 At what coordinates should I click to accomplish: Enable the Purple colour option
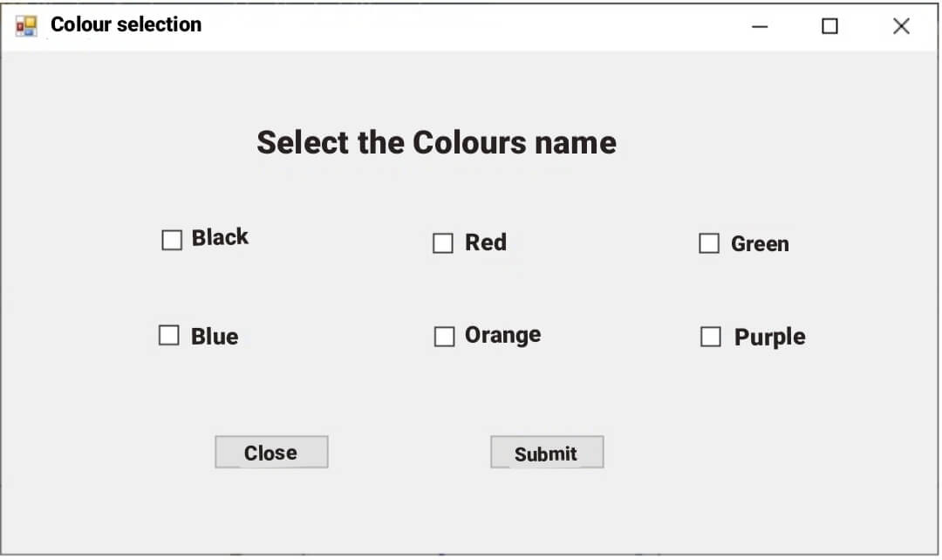click(x=709, y=337)
